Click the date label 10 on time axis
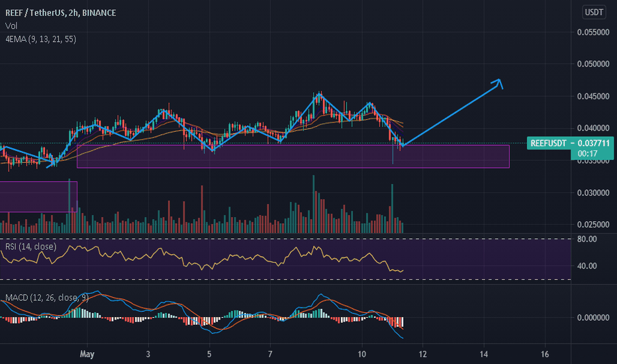The image size is (617, 364). point(361,354)
